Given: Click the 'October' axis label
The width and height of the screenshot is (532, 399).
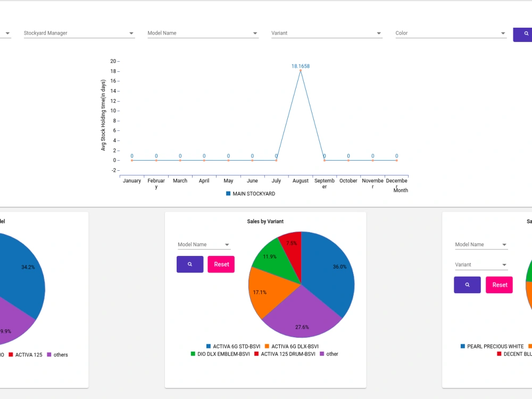Looking at the screenshot, I should [x=348, y=181].
